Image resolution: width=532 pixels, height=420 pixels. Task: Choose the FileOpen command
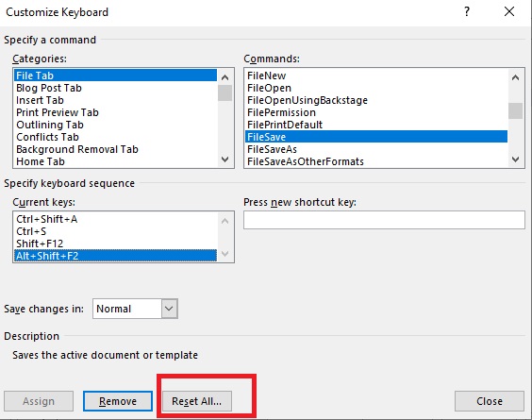pyautogui.click(x=269, y=88)
